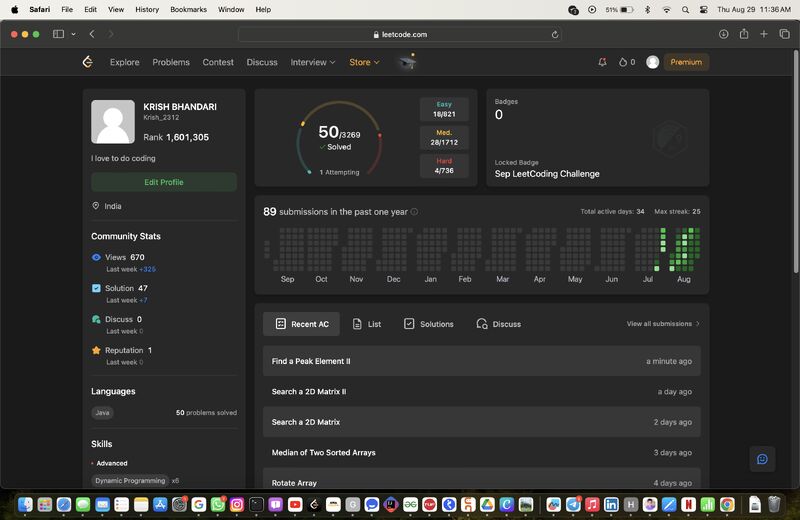
Task: Open a new tab with plus icon
Action: pos(764,34)
